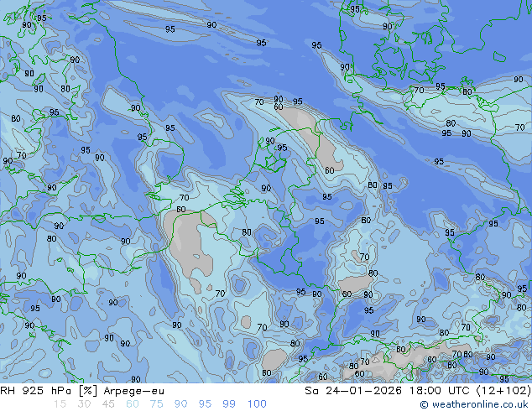Select the 15 value in the color legend
This screenshot has width=532, height=411.
[x=60, y=404]
